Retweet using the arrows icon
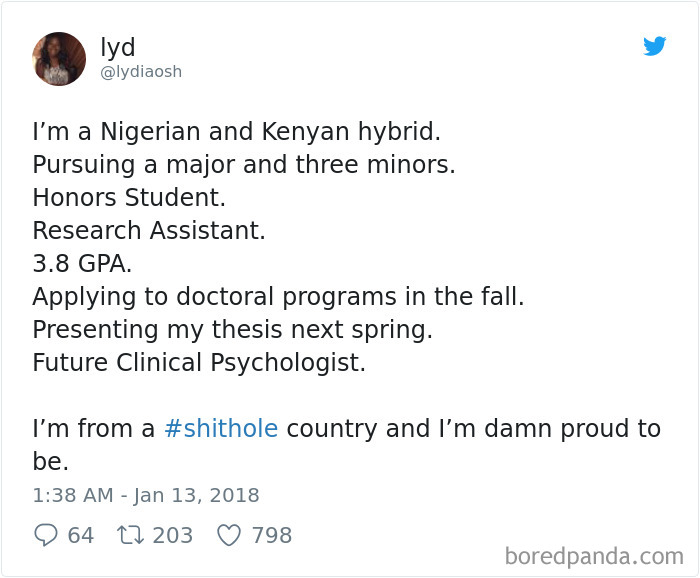The width and height of the screenshot is (700, 578). tap(128, 536)
